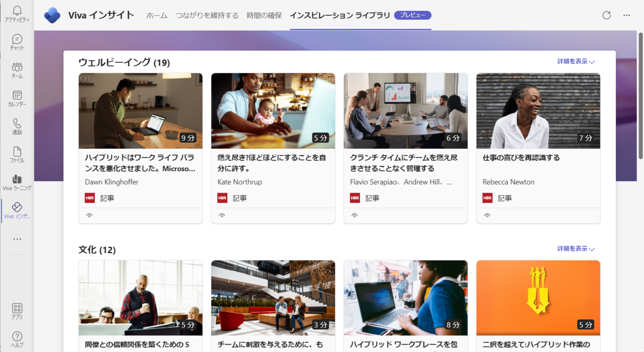
Task: Click the authors Flavio Serapiao、Andrew Hill
Action: coord(401,182)
